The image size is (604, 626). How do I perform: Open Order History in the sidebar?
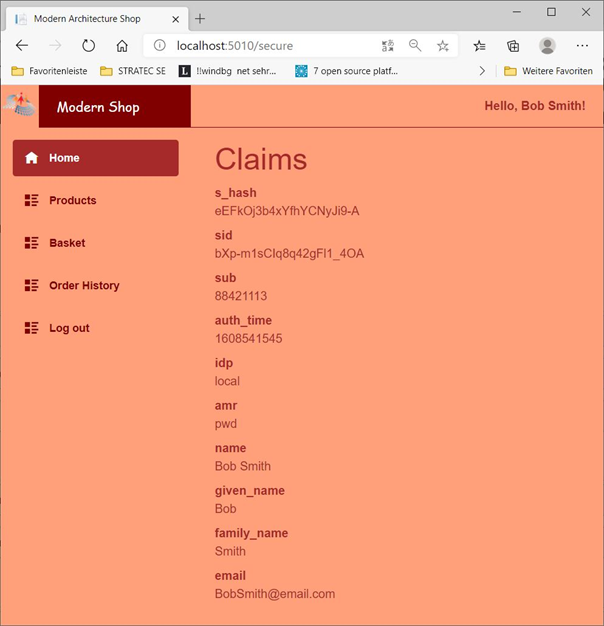pos(96,285)
